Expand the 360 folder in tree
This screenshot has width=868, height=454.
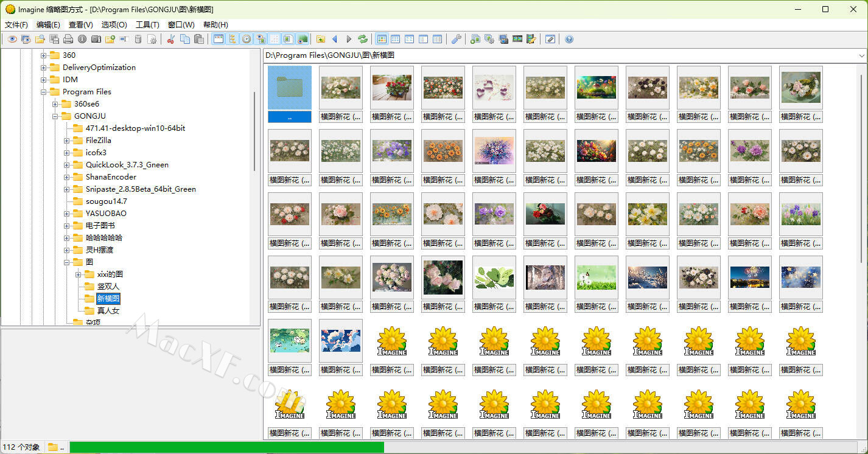coord(43,55)
